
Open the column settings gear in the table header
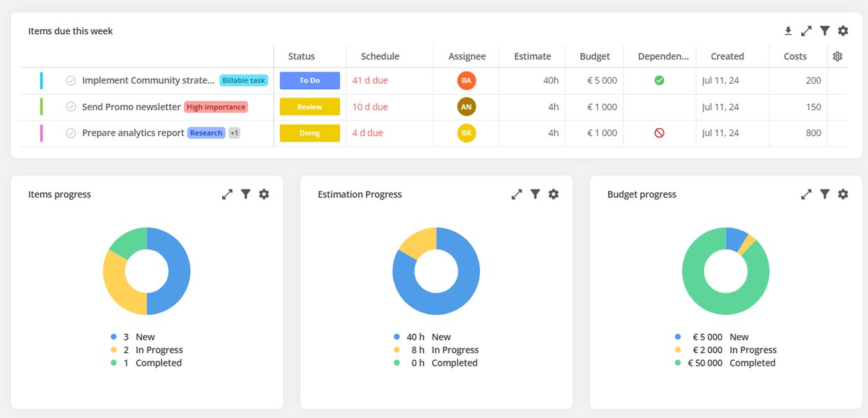pyautogui.click(x=837, y=56)
